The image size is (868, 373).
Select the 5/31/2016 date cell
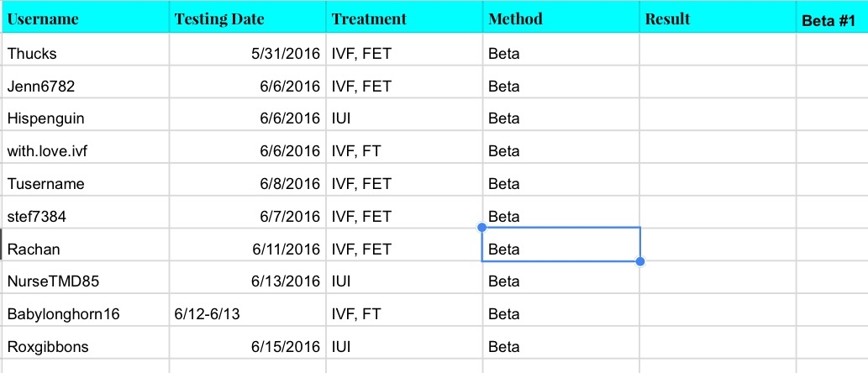(x=247, y=54)
